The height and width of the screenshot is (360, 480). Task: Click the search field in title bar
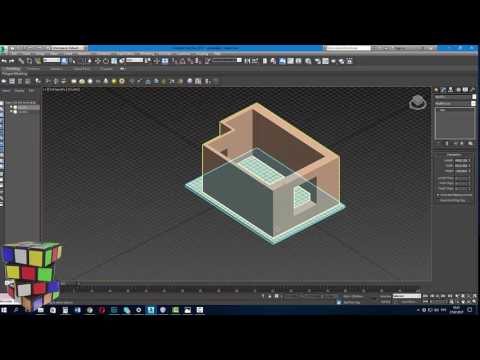(347, 48)
